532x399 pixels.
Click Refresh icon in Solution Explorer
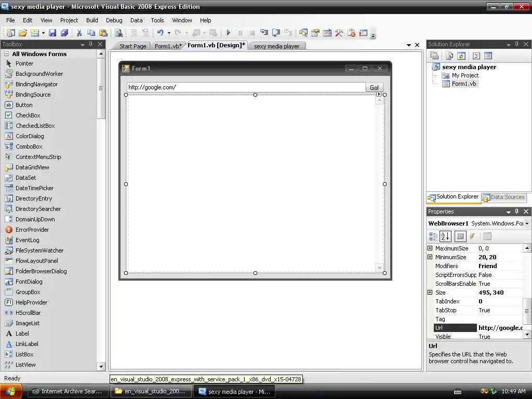tap(461, 56)
